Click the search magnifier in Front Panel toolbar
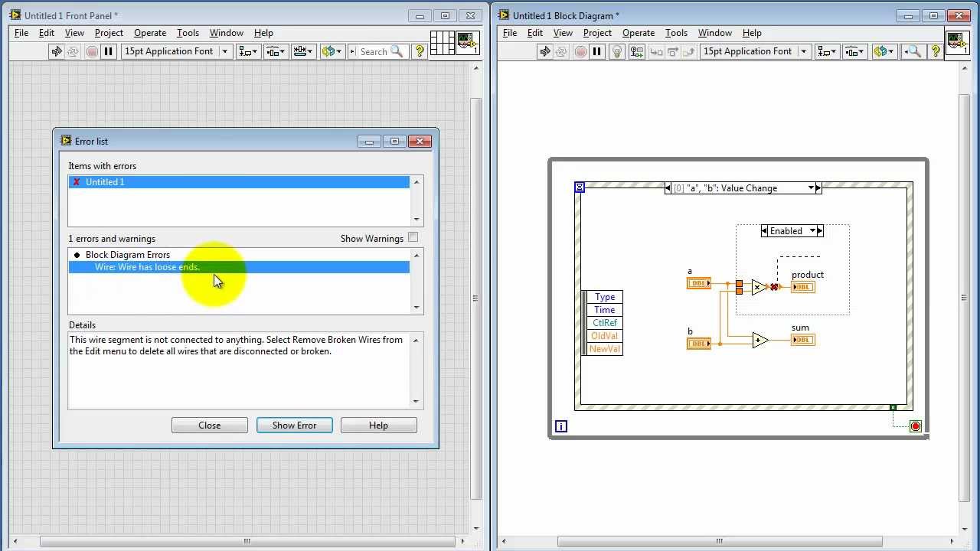This screenshot has height=551, width=980. [397, 51]
